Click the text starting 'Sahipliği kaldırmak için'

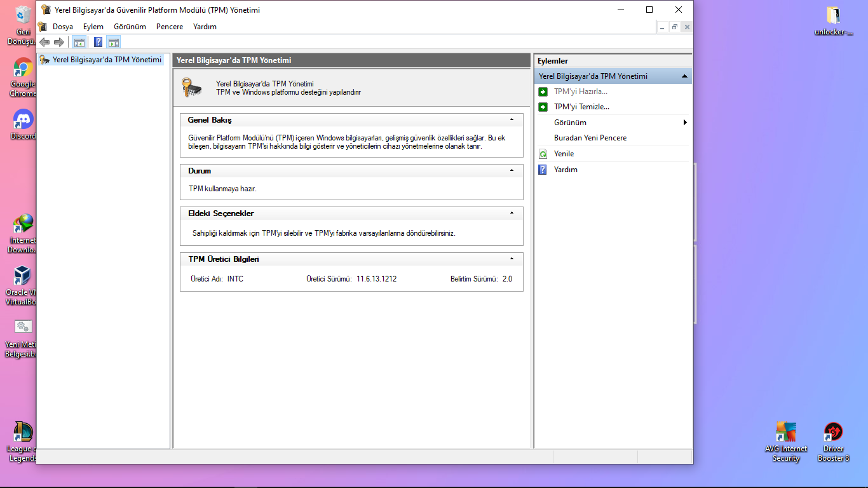[x=324, y=233]
